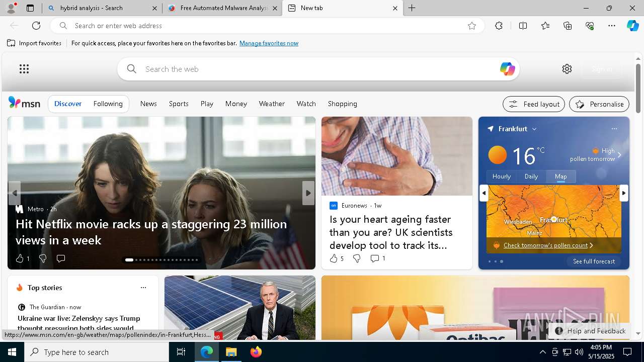Open the Sports section
644x362 pixels.
coord(179,104)
